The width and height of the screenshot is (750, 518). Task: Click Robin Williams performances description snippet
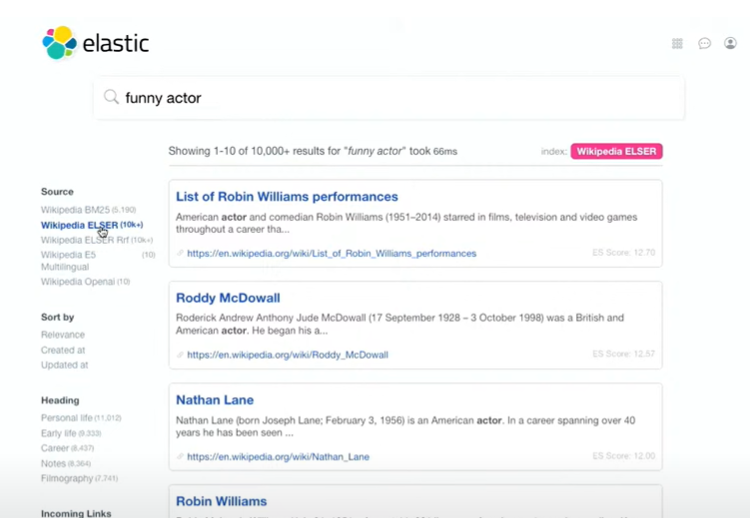407,223
